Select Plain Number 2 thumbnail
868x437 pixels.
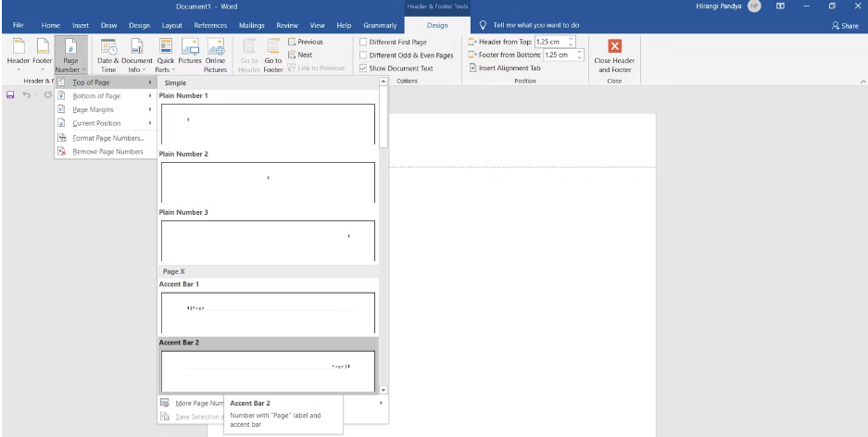(268, 182)
